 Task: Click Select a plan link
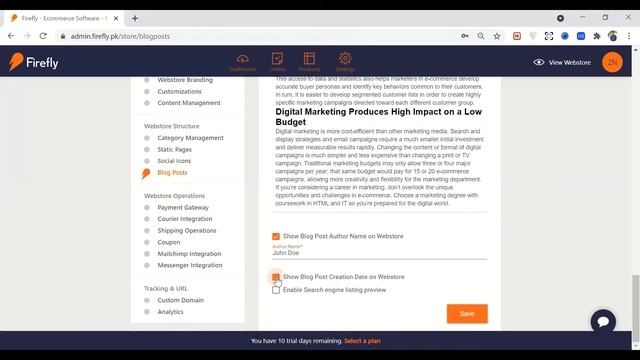pyautogui.click(x=362, y=341)
